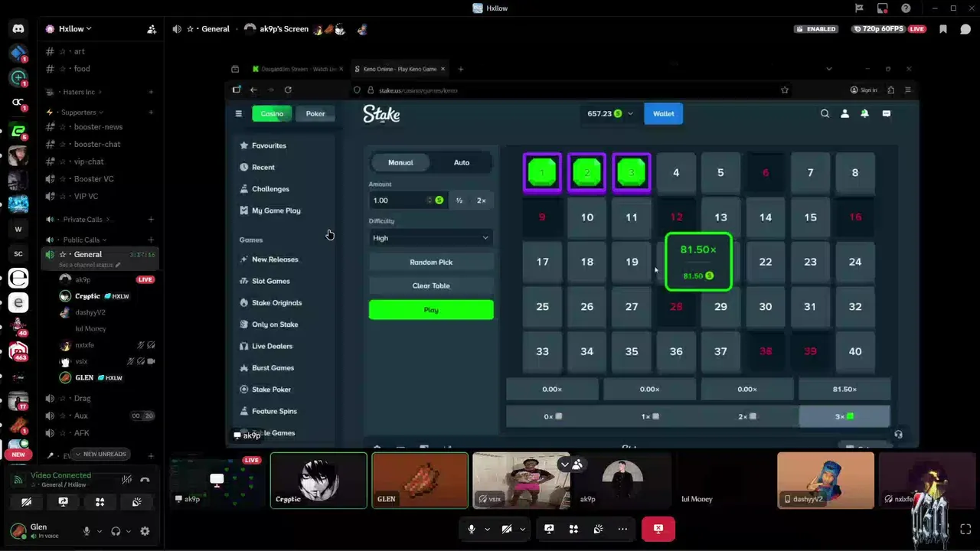The height and width of the screenshot is (551, 980).
Task: Toggle noise suppression icon beside Video Connected
Action: click(x=126, y=480)
